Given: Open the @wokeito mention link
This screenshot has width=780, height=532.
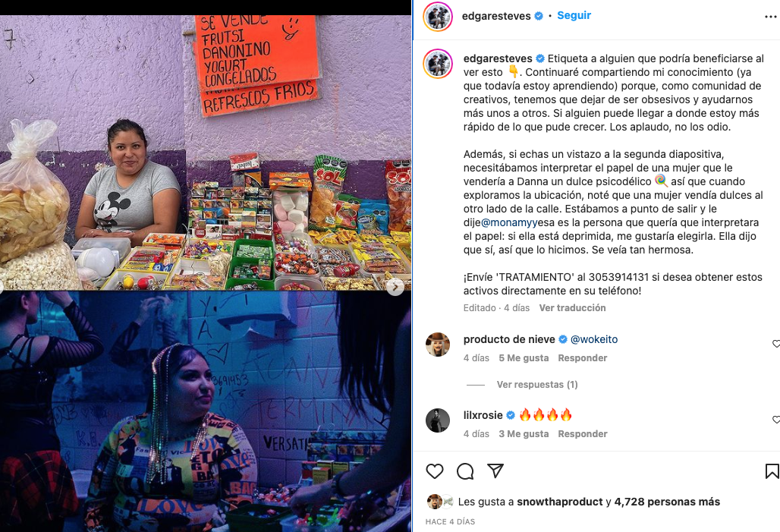Looking at the screenshot, I should pos(594,339).
